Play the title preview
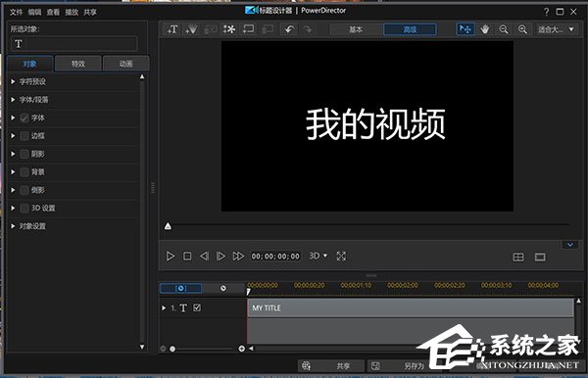This screenshot has width=588, height=378. [x=170, y=257]
